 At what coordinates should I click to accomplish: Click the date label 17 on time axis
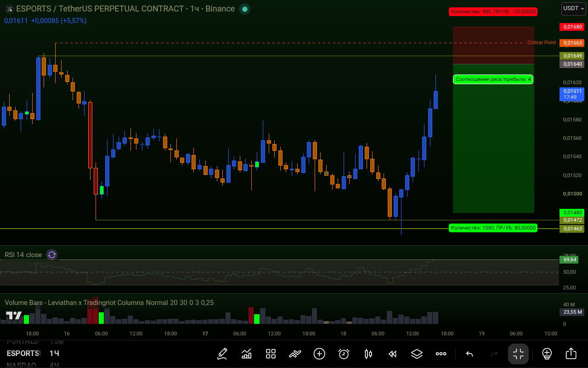pyautogui.click(x=205, y=333)
